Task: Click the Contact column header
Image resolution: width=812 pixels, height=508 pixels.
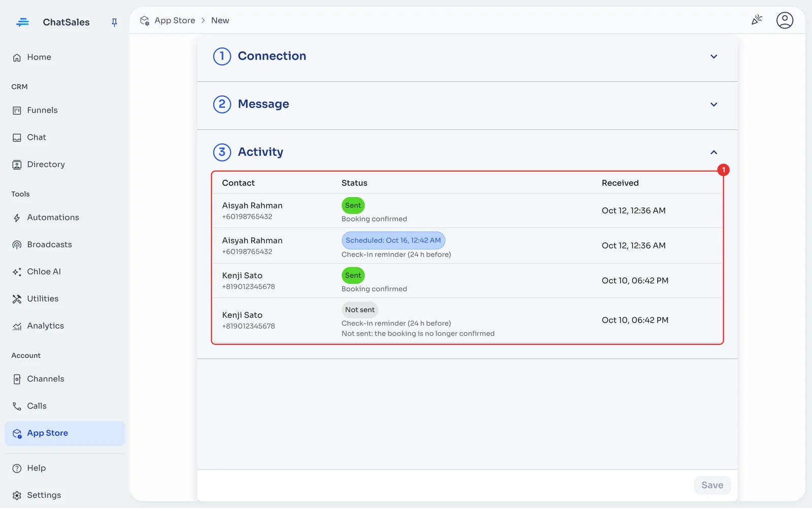Action: 238,183
